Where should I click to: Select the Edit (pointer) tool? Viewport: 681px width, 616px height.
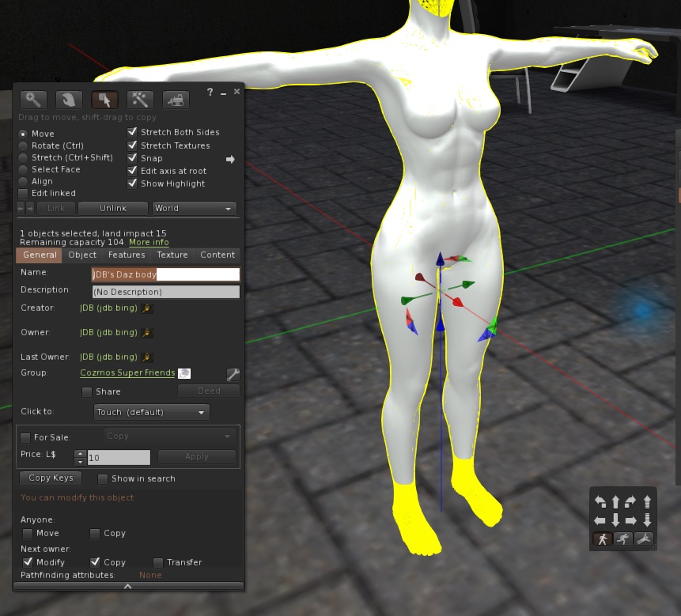[104, 100]
